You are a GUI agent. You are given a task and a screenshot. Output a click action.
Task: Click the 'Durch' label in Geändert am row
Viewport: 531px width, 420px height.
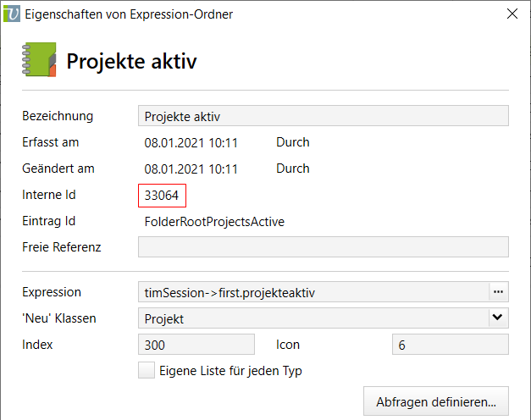tap(293, 169)
